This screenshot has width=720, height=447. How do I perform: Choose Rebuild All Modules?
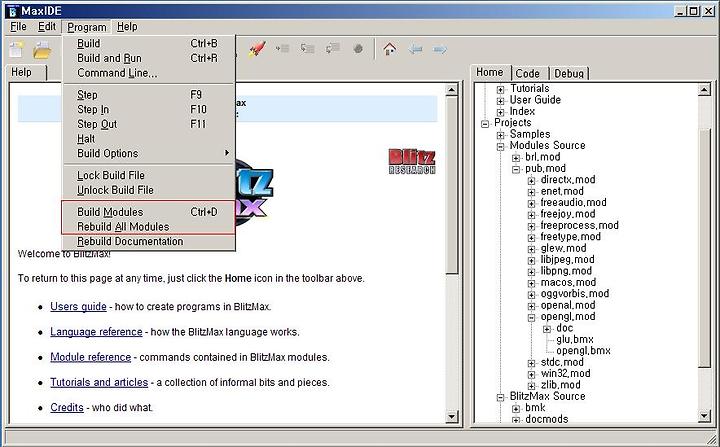click(x=148, y=226)
